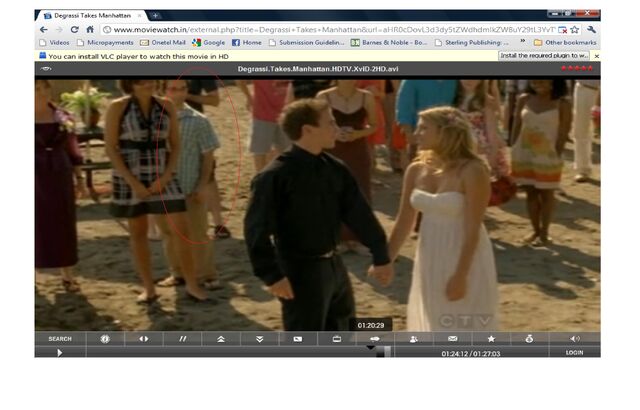Open the Onetel Mail bookmark

point(163,42)
